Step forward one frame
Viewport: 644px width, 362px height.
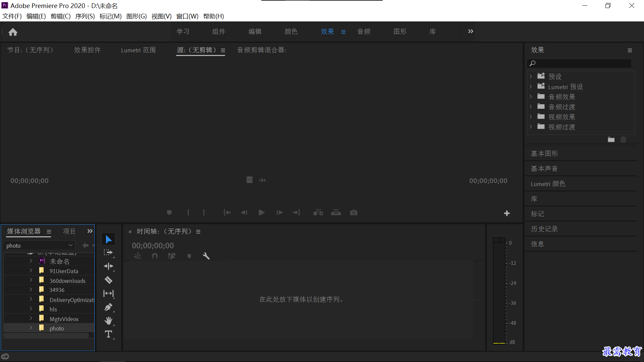[279, 213]
